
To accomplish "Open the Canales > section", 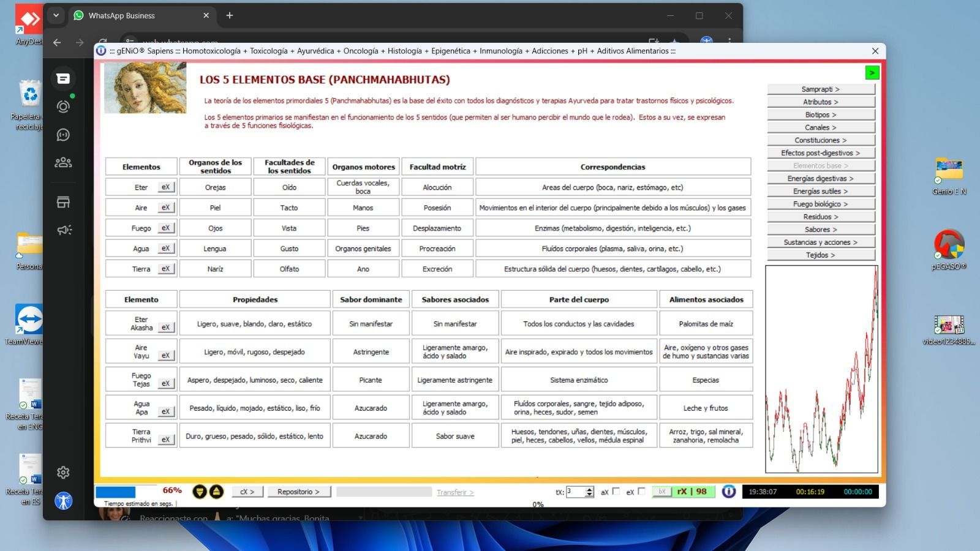I will (x=821, y=127).
